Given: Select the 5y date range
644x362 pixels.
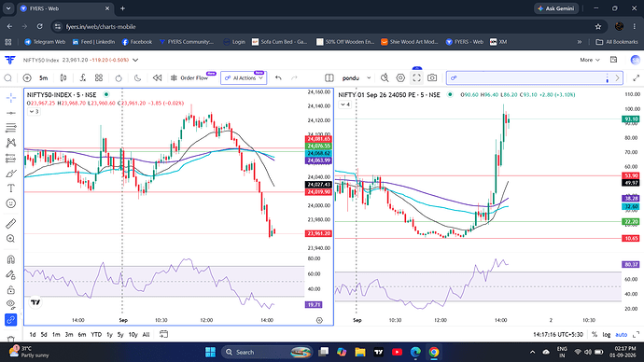Looking at the screenshot, I should point(120,335).
